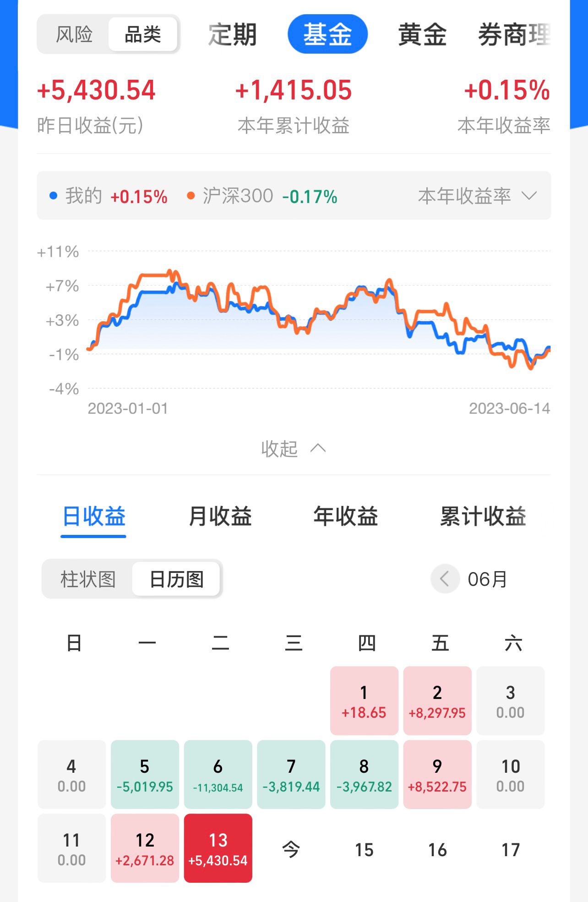Switch to 风险 segmented view
This screenshot has width=588, height=902.
pos(74,34)
